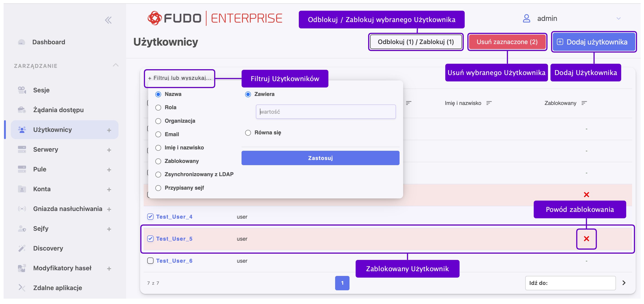This screenshot has height=304, width=644.
Task: Select the Równa się radio option
Action: coord(248,133)
